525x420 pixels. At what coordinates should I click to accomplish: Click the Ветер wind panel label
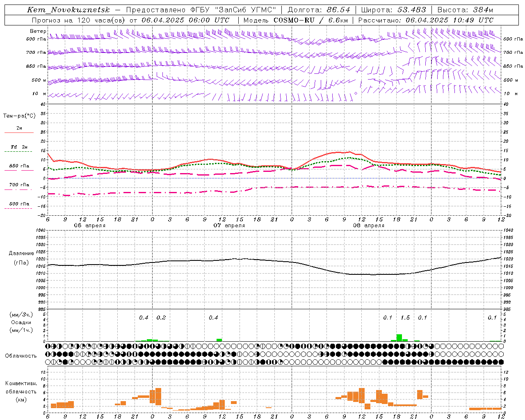pos(38,31)
